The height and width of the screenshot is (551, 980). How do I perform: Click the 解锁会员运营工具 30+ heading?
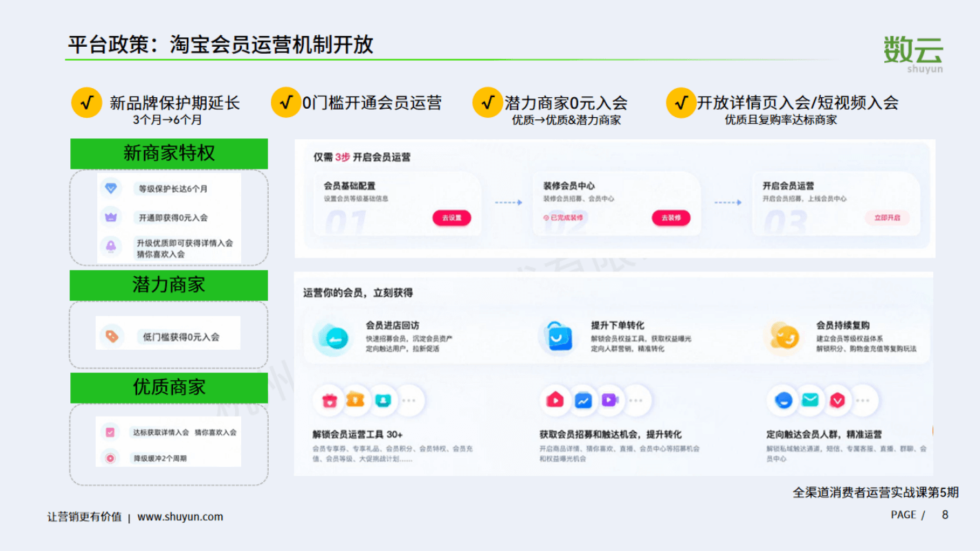(358, 435)
